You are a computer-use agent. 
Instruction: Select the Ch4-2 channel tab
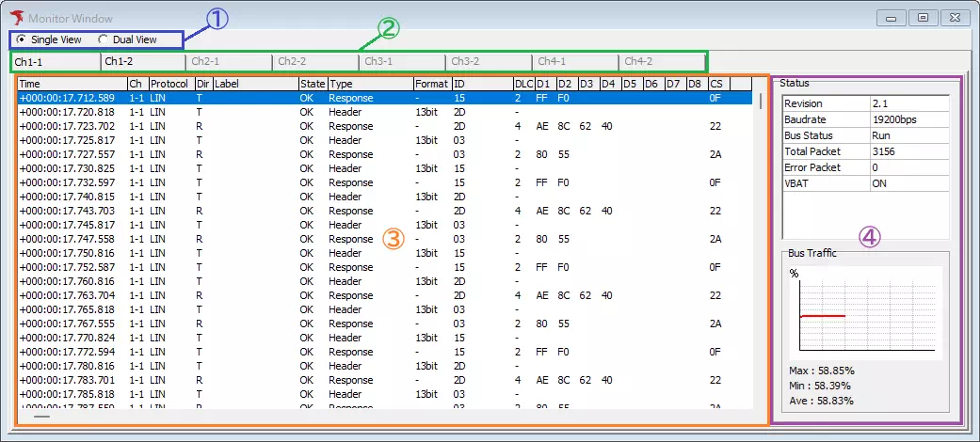[661, 62]
